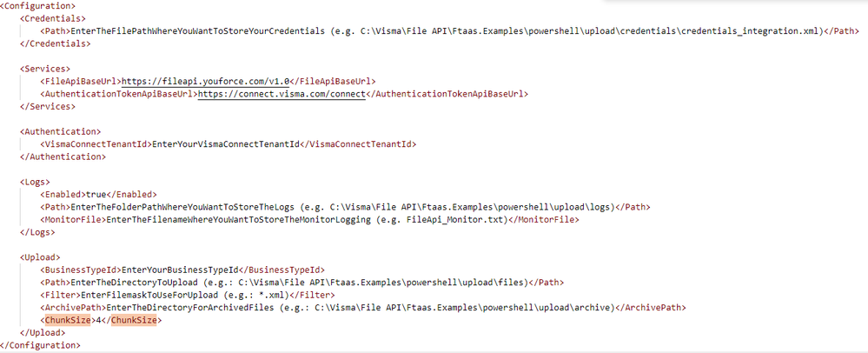The width and height of the screenshot is (868, 353).
Task: Click the ArchivePath opening tag
Action: (x=73, y=308)
